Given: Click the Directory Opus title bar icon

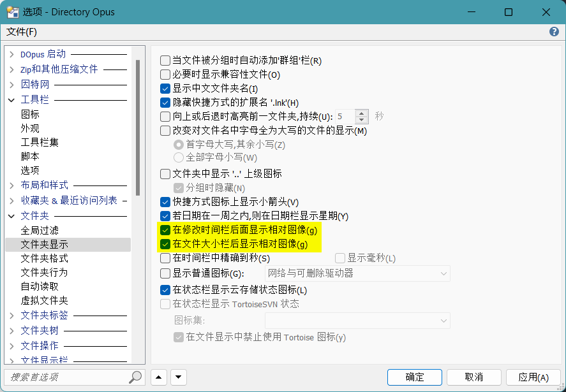Looking at the screenshot, I should coord(13,12).
